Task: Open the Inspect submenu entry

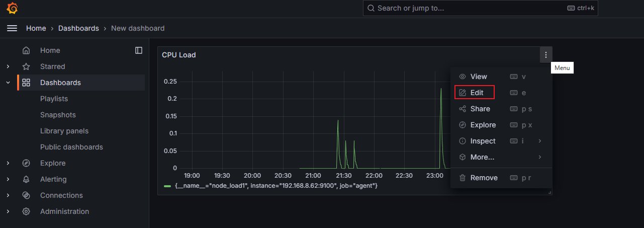Action: (x=483, y=141)
